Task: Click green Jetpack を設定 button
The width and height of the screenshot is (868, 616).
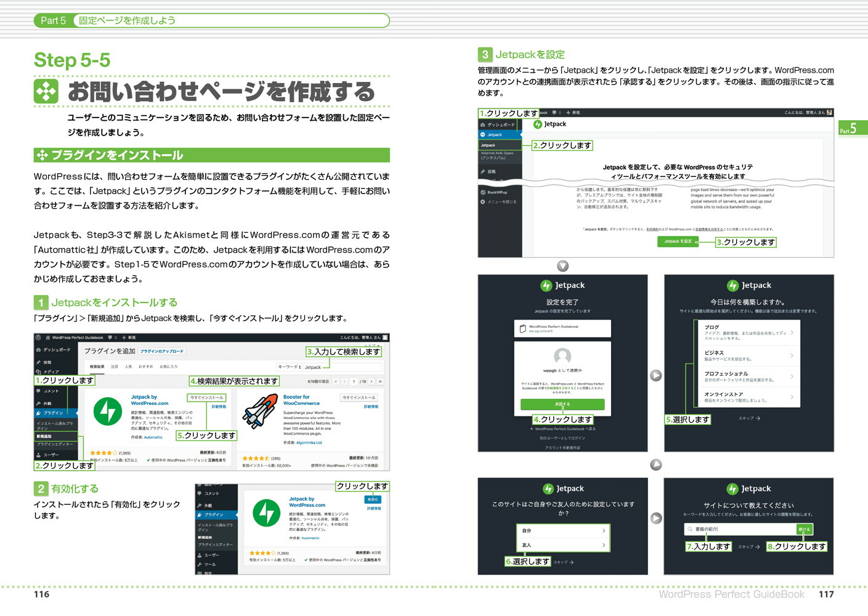Action: pos(678,241)
